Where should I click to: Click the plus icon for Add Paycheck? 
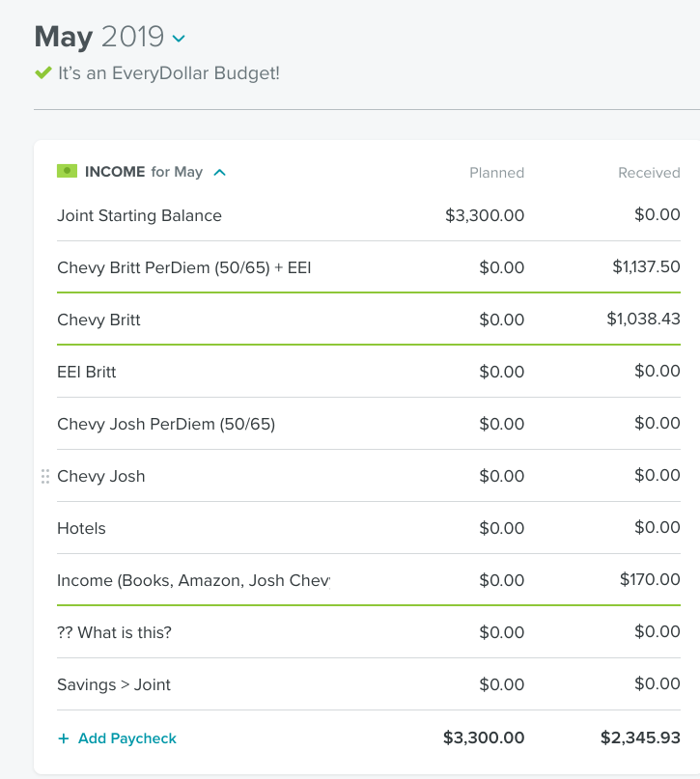click(x=64, y=738)
